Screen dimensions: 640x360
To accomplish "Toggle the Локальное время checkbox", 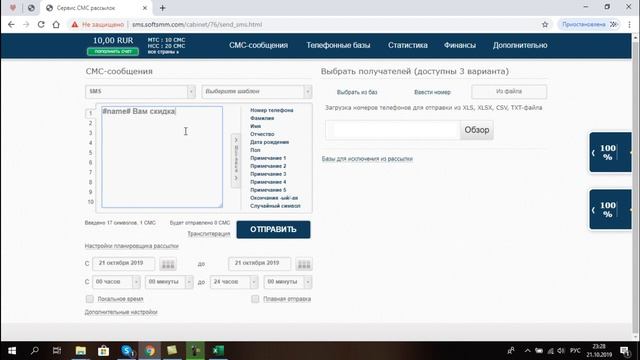I will click(90, 299).
